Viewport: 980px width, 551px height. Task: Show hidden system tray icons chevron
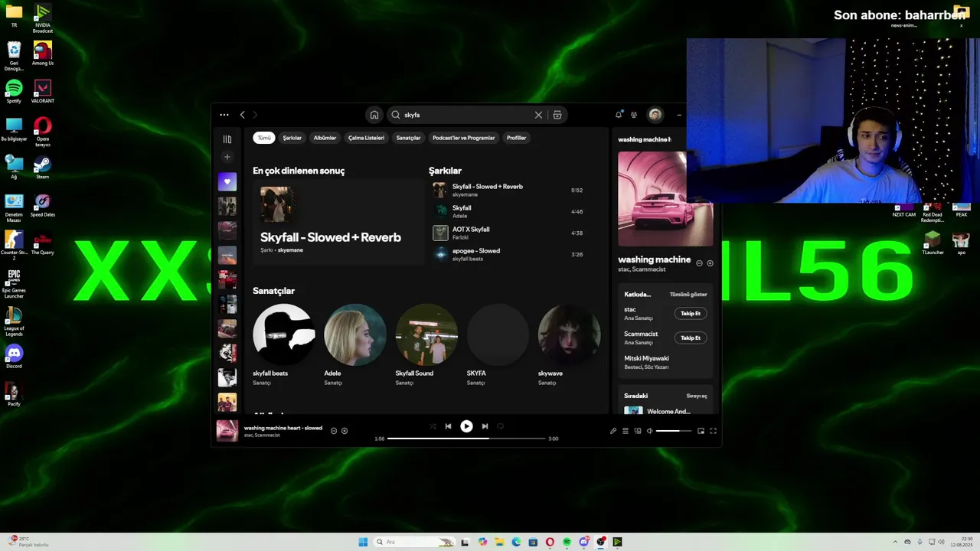[x=895, y=542]
